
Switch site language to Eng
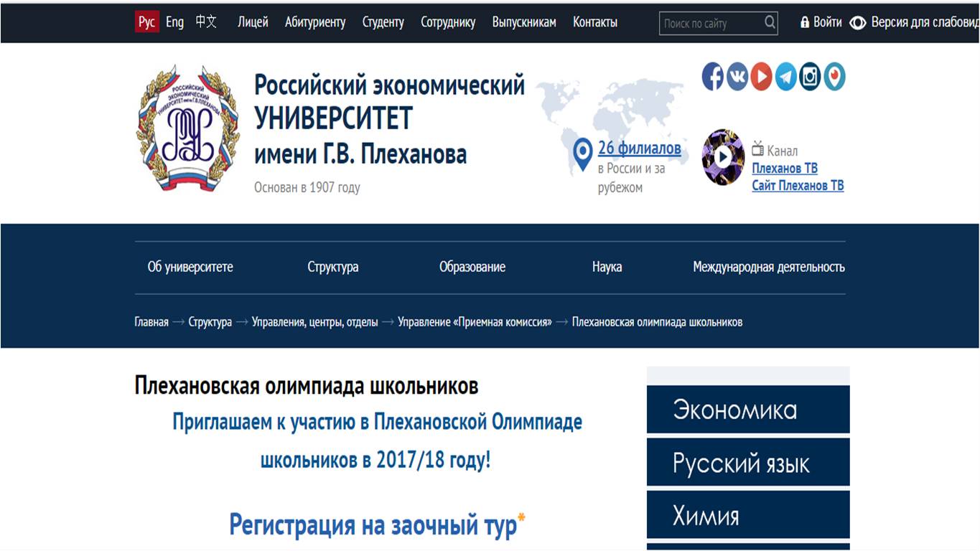point(174,22)
